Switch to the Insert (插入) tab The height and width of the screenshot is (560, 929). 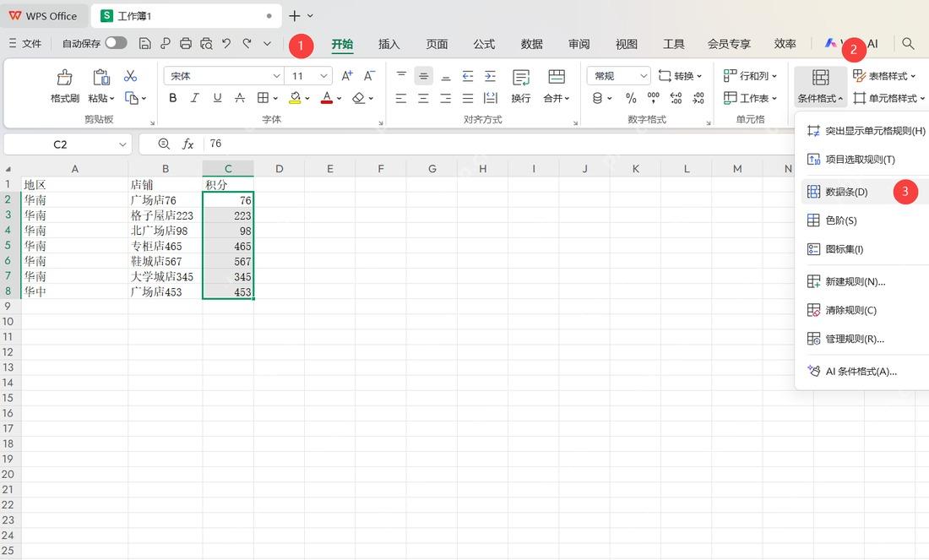(389, 44)
